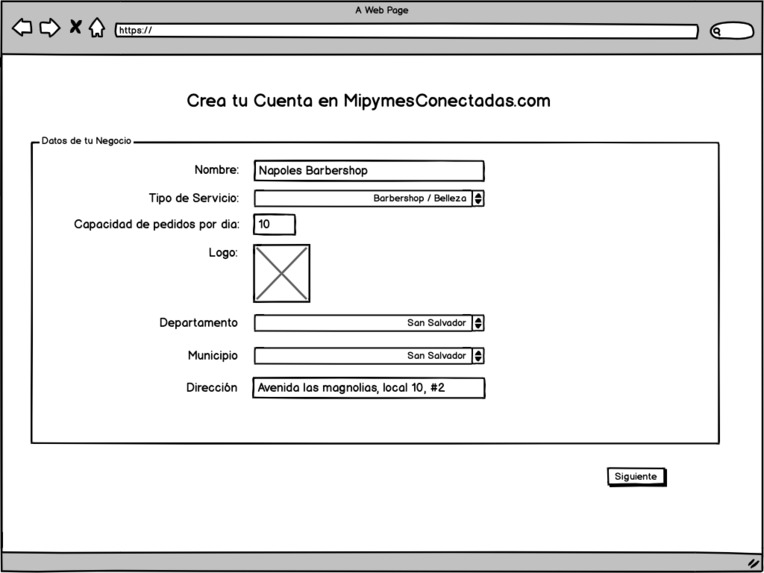Viewport: 764px width, 573px height.
Task: Click the search magnifier box
Action: coord(732,31)
